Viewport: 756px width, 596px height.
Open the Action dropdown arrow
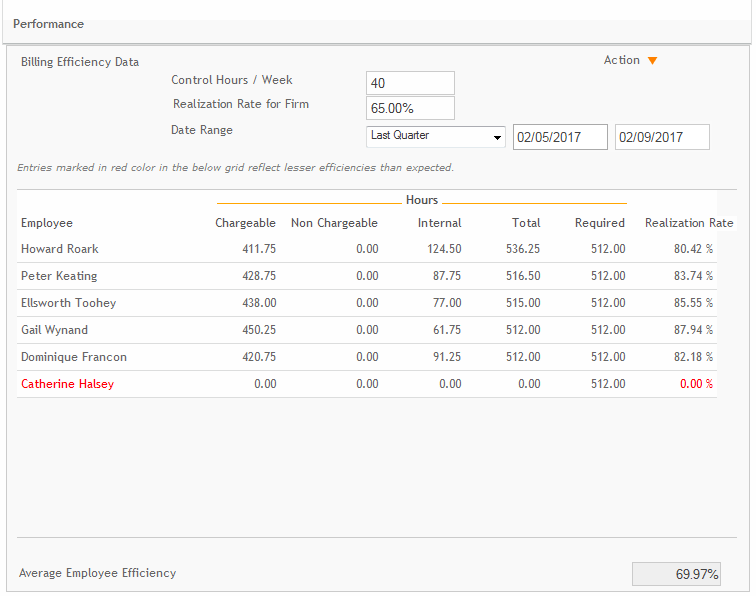(x=652, y=61)
